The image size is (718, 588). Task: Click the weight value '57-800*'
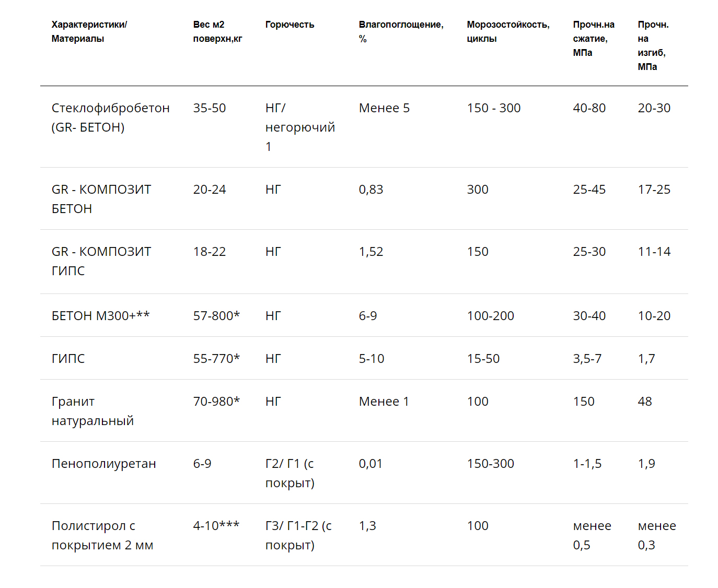(x=216, y=316)
